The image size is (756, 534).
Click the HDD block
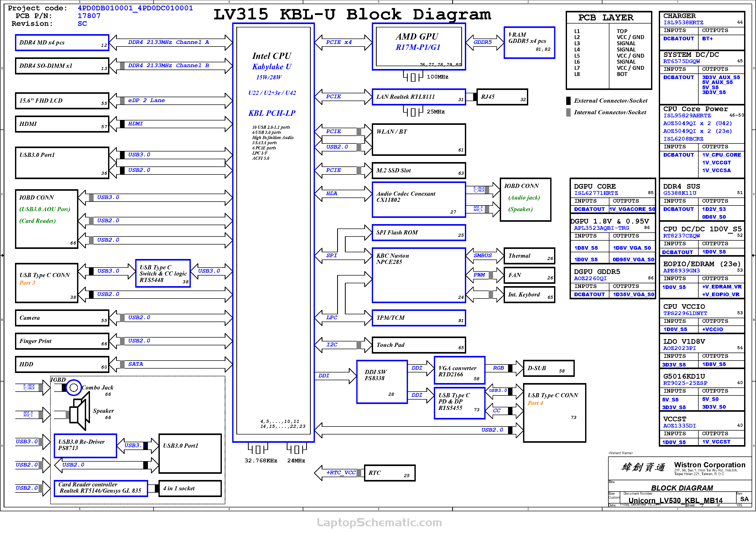coord(62,364)
